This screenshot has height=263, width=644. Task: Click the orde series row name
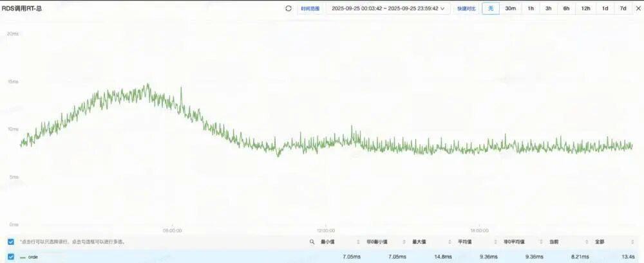[33, 257]
